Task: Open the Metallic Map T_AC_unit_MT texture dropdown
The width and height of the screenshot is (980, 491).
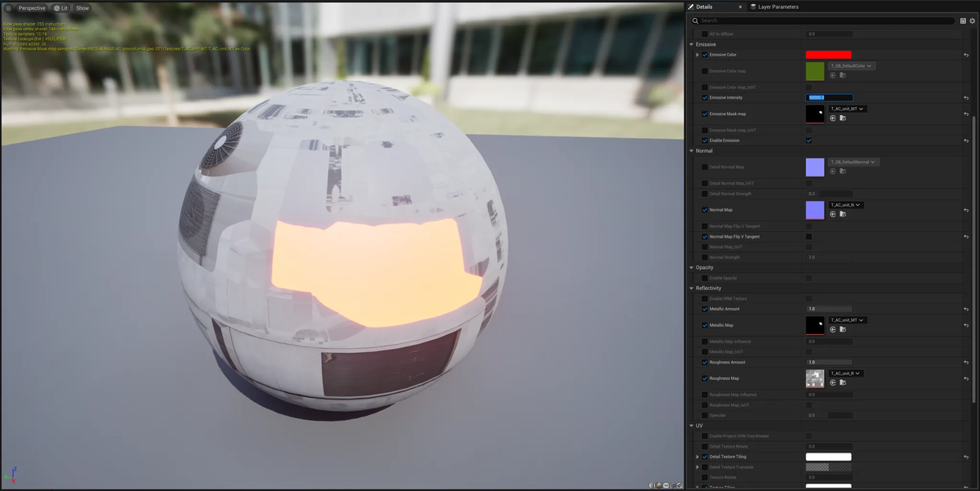Action: [847, 320]
